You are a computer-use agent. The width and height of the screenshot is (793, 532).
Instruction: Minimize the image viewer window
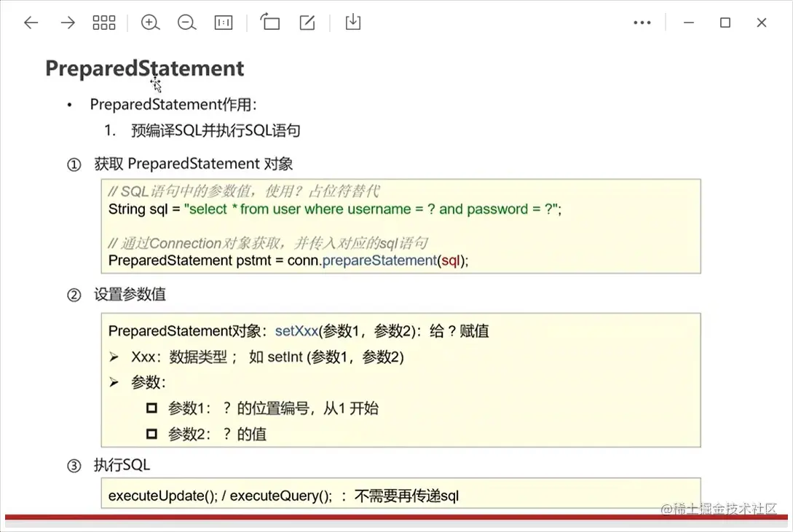pyautogui.click(x=689, y=23)
